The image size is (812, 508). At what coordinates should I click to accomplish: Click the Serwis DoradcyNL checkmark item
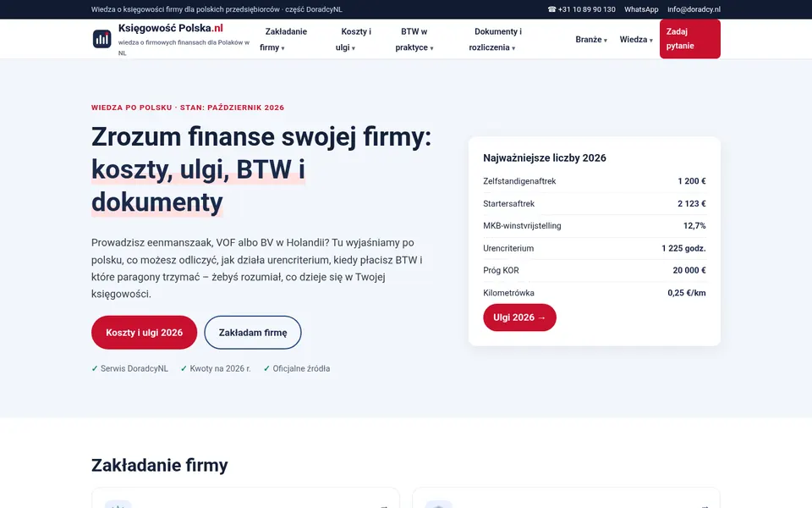[130, 368]
